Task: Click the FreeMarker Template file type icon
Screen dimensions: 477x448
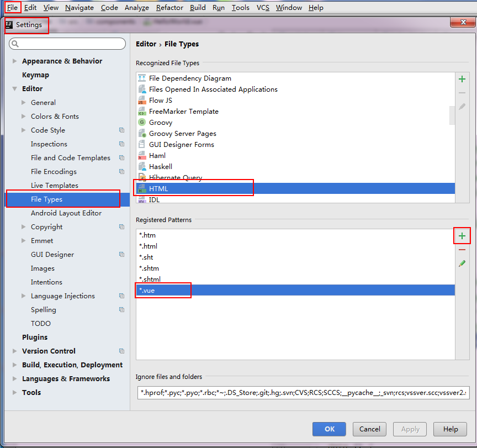Action: pos(142,112)
